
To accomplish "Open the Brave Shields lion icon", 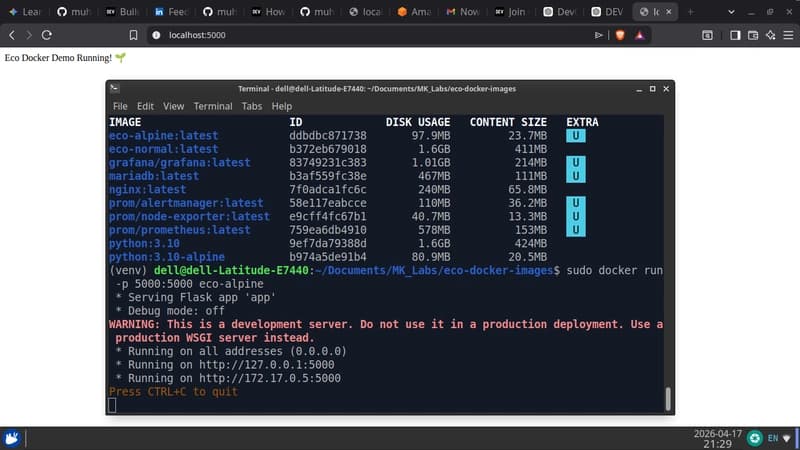I will [x=620, y=35].
